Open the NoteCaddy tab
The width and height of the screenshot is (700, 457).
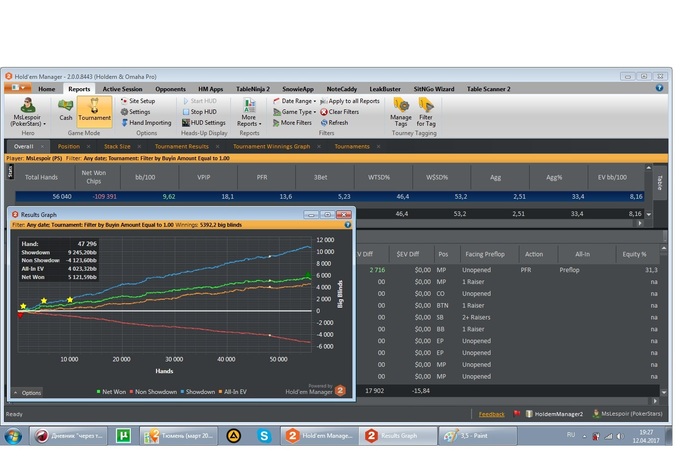point(342,89)
